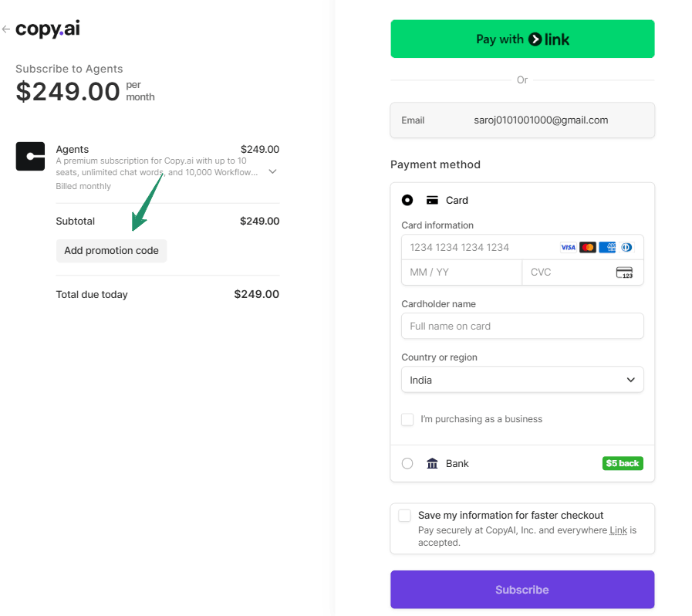This screenshot has height=616, width=692.
Task: Select the American Express card icon
Action: pyautogui.click(x=607, y=247)
